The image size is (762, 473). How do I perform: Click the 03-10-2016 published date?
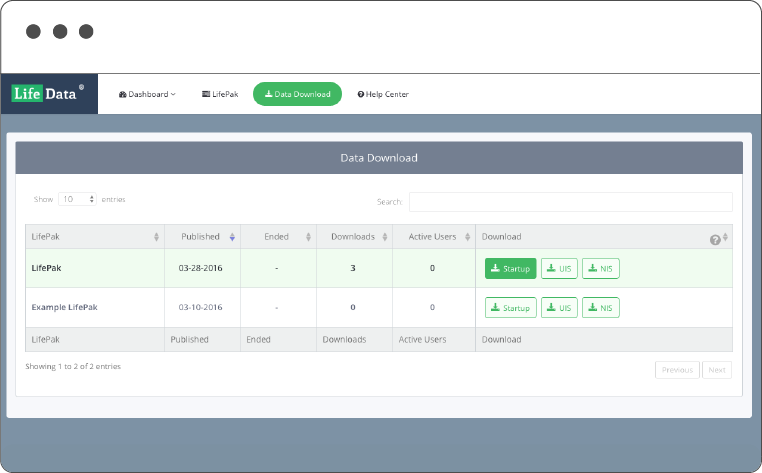point(200,307)
